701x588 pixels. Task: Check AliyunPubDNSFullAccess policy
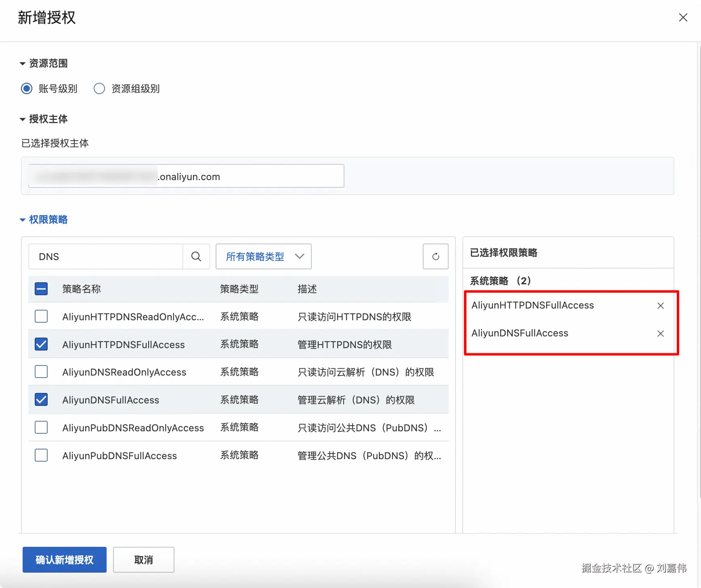point(41,455)
